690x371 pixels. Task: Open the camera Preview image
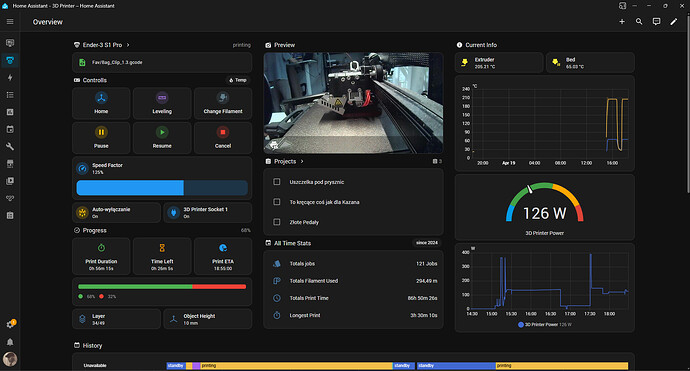point(353,103)
